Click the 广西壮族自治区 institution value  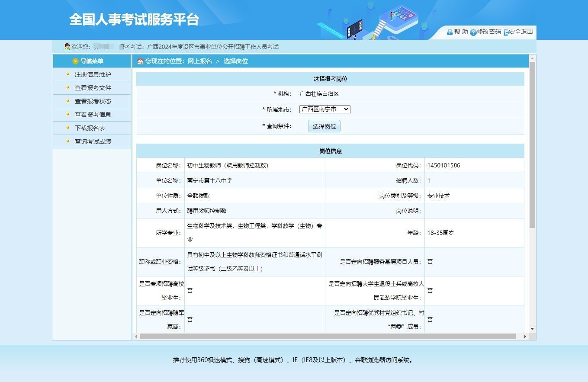tap(319, 93)
